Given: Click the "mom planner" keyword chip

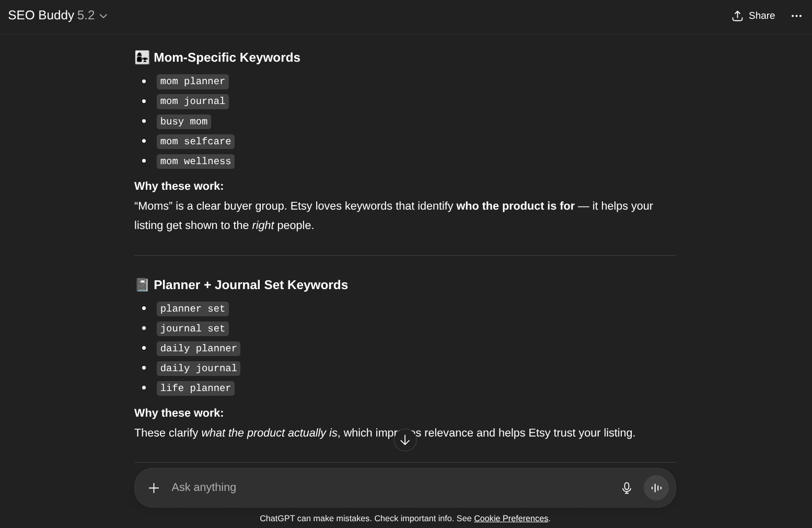Looking at the screenshot, I should [192, 82].
